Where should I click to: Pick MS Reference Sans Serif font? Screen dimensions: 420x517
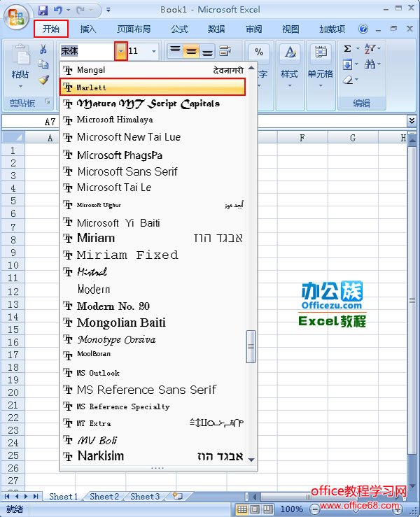pos(153,390)
